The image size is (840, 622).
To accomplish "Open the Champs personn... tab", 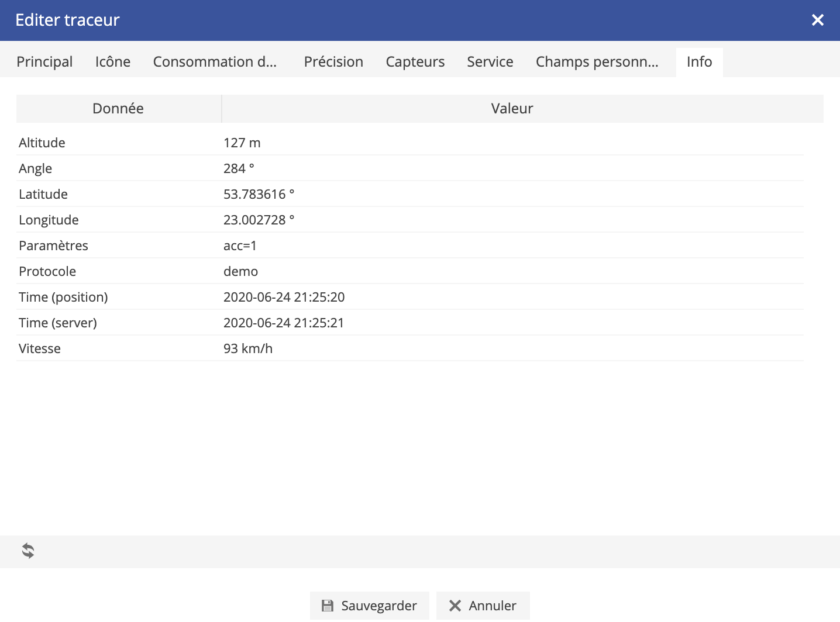I will point(597,62).
